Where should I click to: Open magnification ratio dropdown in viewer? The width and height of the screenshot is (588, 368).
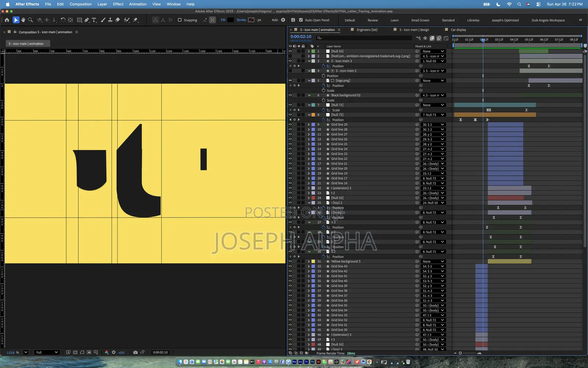pyautogui.click(x=26, y=352)
